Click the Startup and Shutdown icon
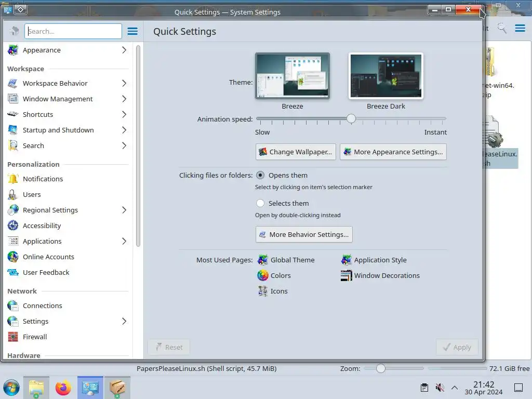The image size is (532, 399). 13,130
